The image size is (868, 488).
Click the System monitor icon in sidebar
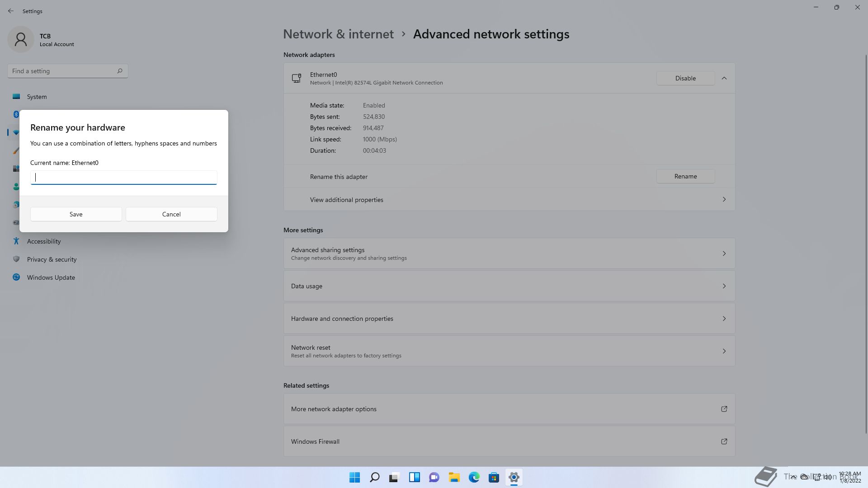16,96
